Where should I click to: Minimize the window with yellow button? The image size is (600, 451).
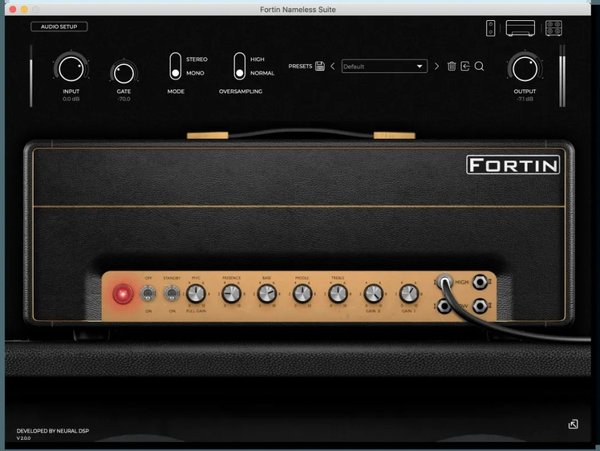click(x=24, y=9)
